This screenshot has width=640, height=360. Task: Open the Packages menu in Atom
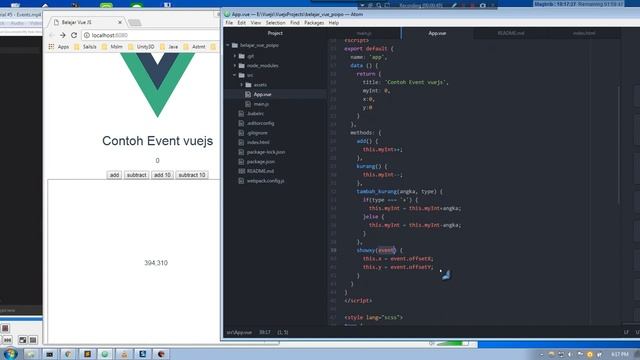tap(314, 23)
